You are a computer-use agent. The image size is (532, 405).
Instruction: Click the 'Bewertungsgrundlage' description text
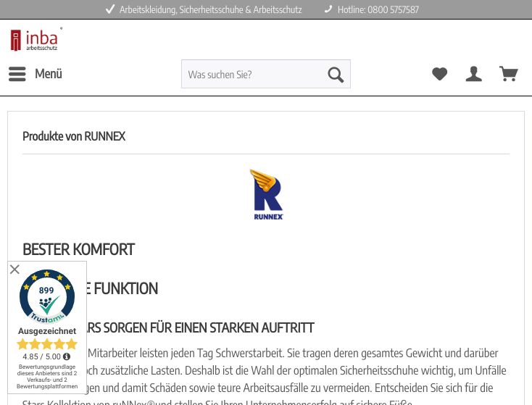[x=47, y=377]
